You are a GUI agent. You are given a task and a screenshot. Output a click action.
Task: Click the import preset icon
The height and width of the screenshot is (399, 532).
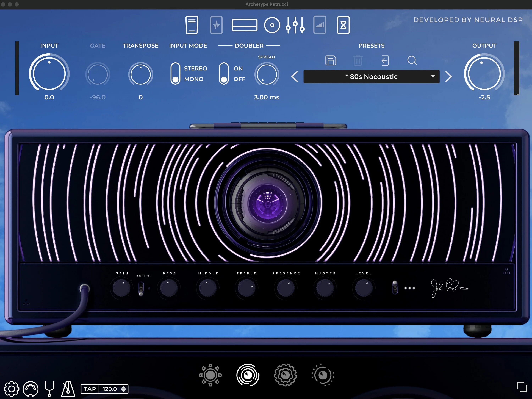click(x=385, y=60)
